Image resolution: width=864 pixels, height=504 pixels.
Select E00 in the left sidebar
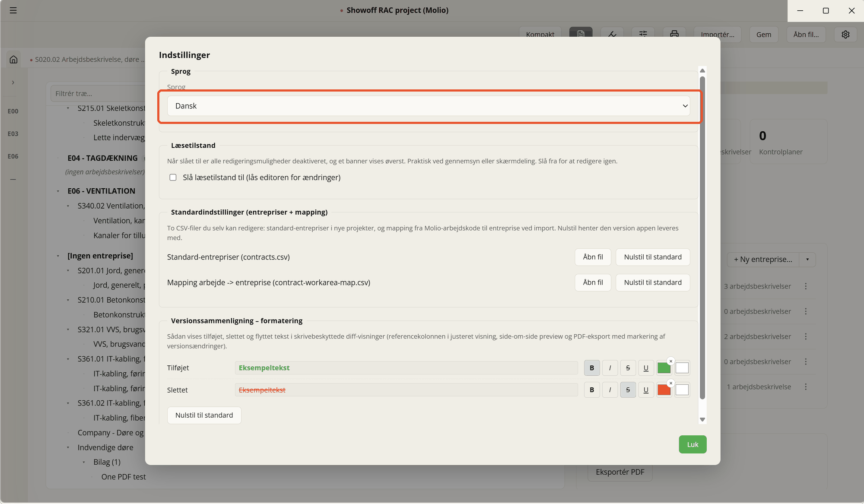[13, 111]
